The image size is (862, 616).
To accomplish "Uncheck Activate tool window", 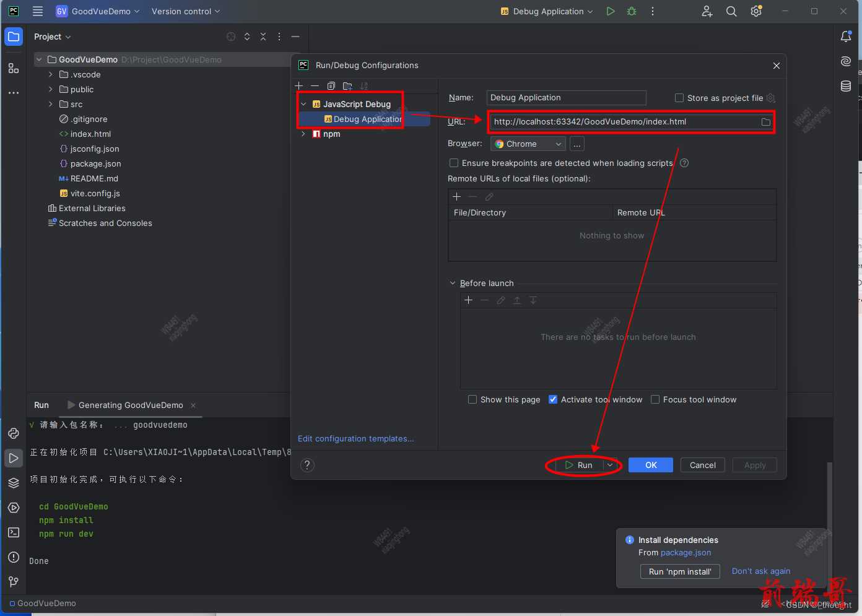I will [553, 399].
